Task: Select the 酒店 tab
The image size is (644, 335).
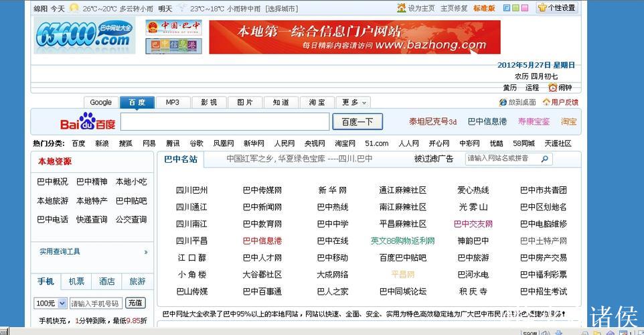Action: point(107,281)
